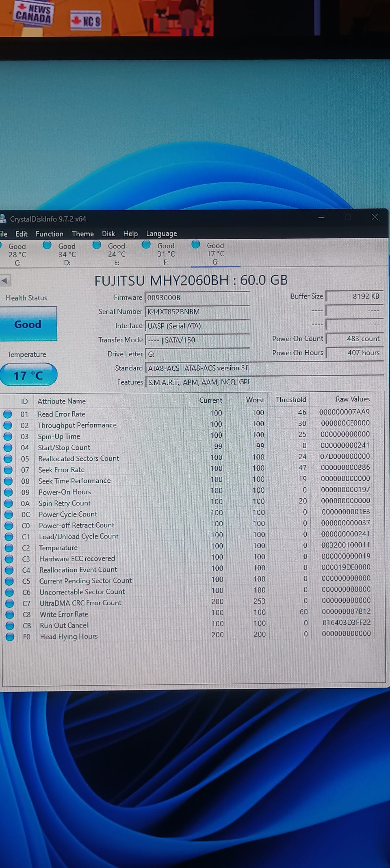Minimize the CrystalDiskInfo window

(321, 218)
